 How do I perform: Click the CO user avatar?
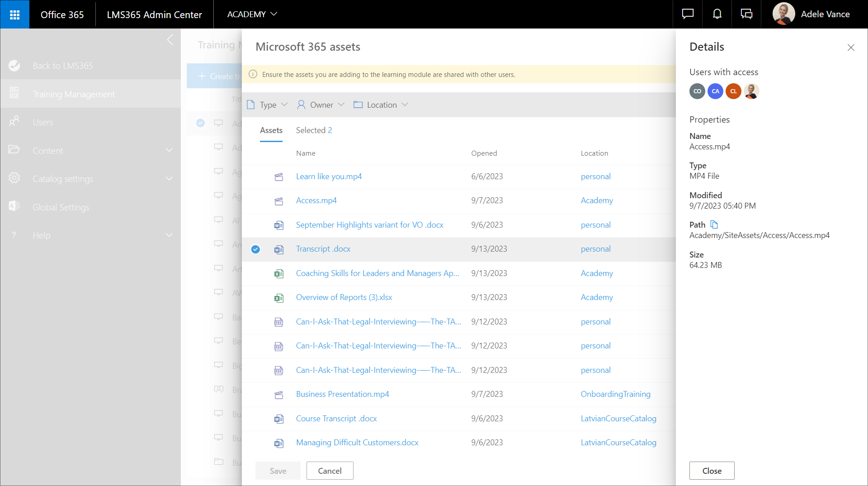[697, 91]
